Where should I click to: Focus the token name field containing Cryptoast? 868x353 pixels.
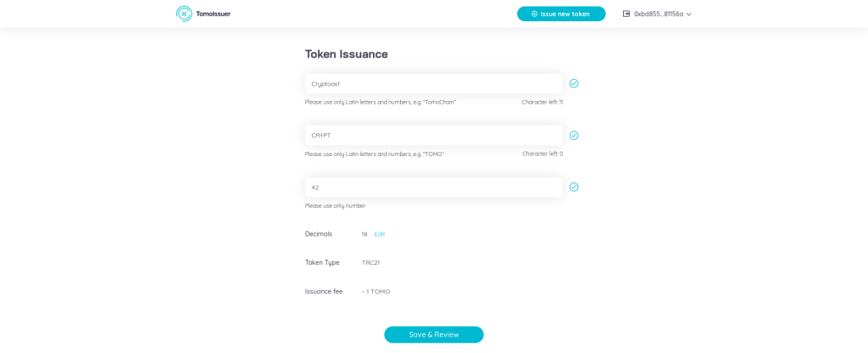[x=433, y=84]
